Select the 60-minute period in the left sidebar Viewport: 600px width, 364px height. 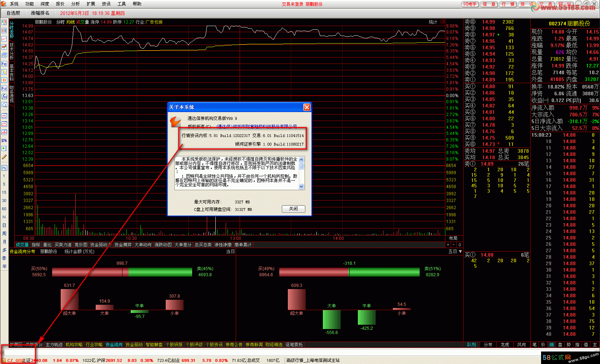tap(4, 209)
